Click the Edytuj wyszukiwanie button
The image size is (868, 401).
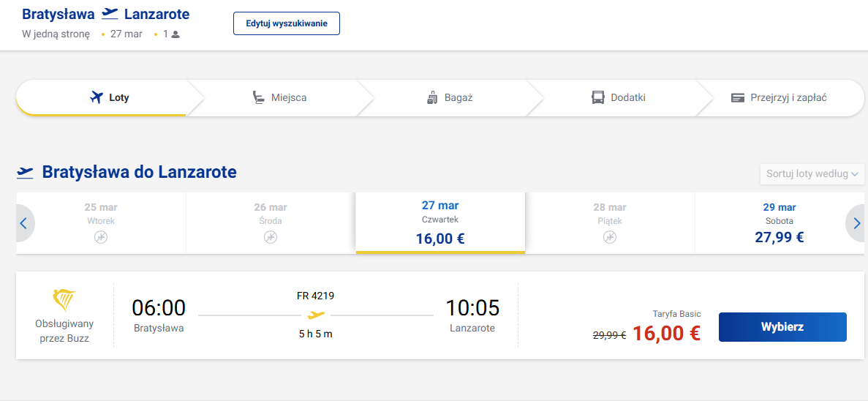point(286,23)
